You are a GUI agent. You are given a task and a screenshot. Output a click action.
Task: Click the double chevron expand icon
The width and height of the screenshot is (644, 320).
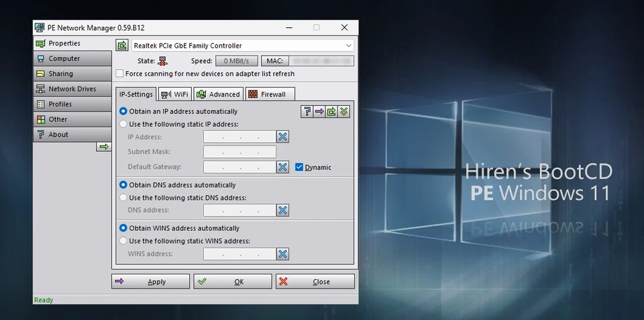click(343, 111)
